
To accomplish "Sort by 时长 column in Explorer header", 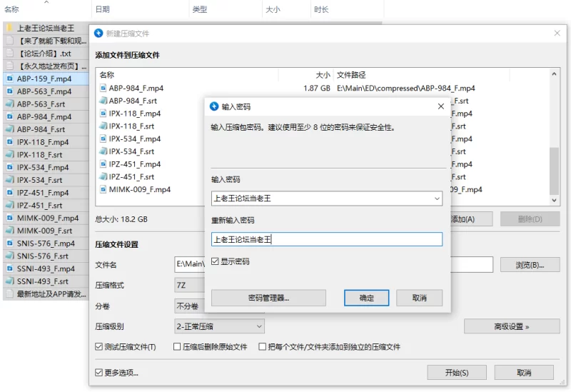I will (x=321, y=9).
